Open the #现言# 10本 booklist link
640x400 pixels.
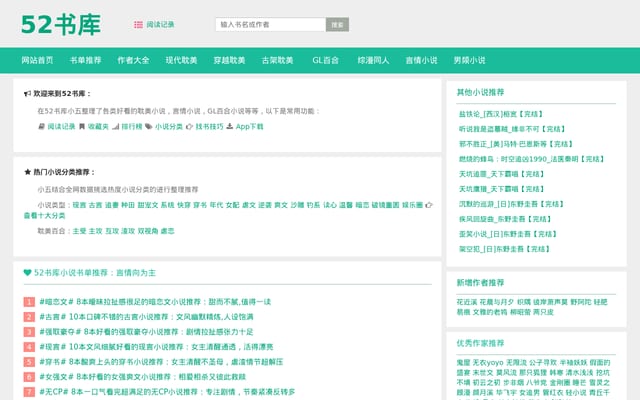[x=156, y=347]
